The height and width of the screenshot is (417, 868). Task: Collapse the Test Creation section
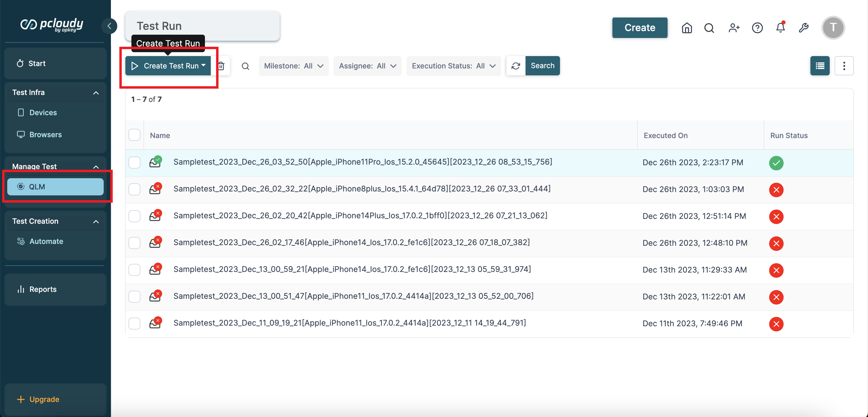pyautogui.click(x=96, y=222)
